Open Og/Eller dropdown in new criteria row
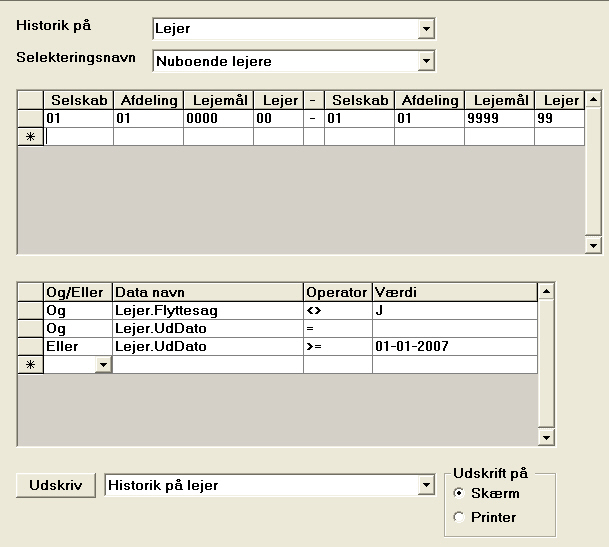 (x=103, y=366)
